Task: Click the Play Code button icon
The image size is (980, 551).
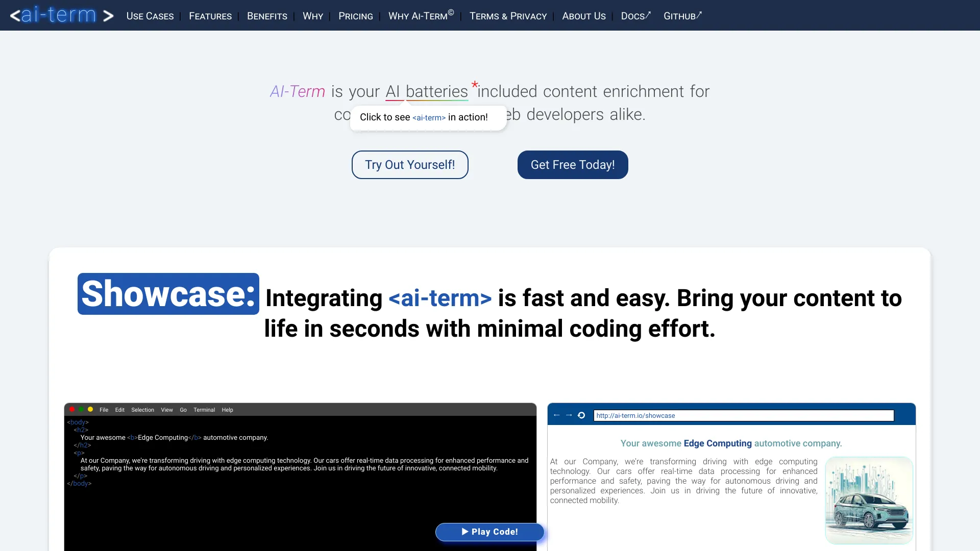Action: (x=489, y=532)
